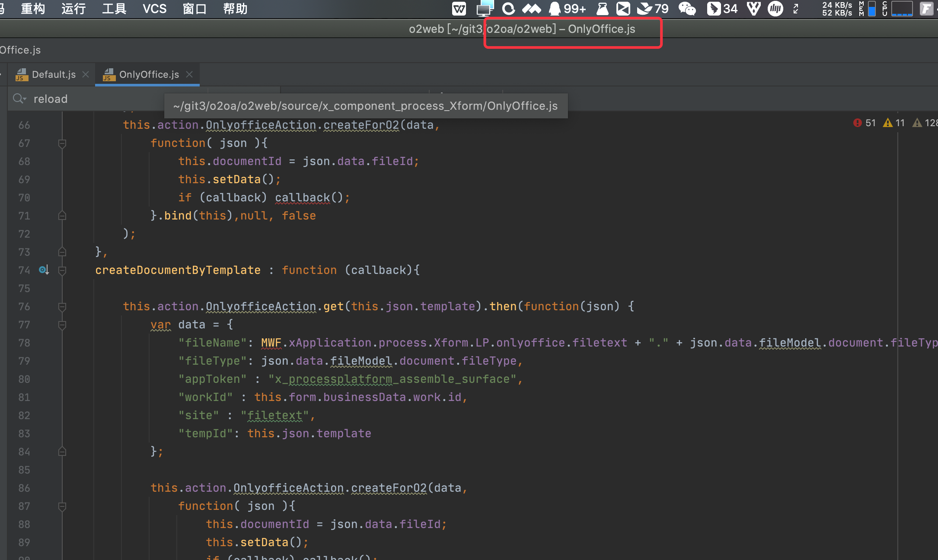Collapse the function block at line 67
The height and width of the screenshot is (560, 938).
62,143
